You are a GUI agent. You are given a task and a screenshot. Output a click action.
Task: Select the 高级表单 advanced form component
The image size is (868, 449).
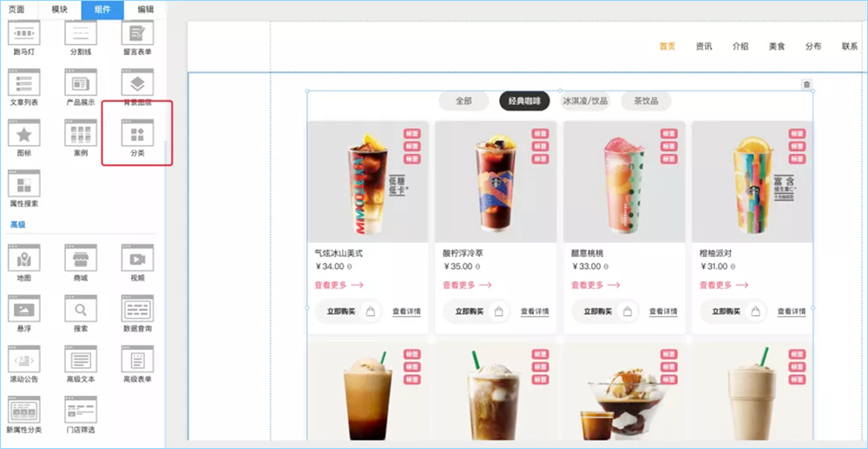(137, 364)
